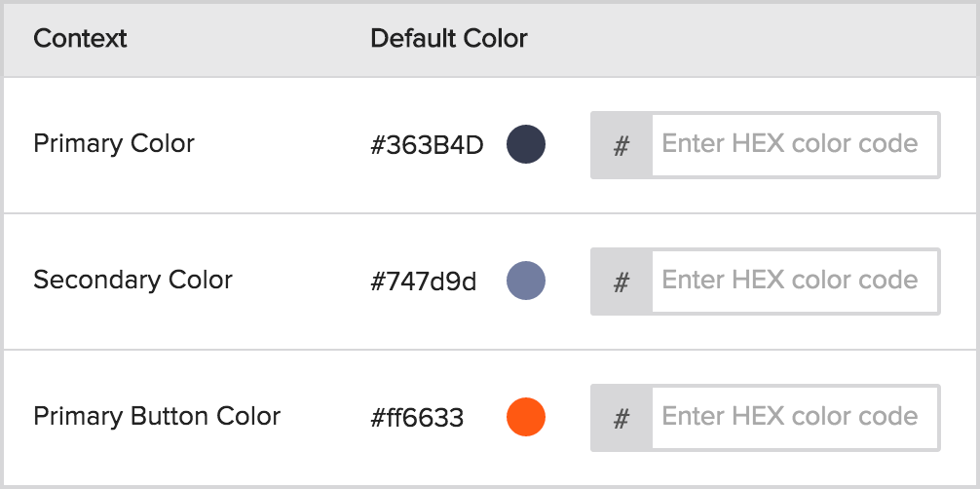Click the # prefix for Primary Color

pyautogui.click(x=622, y=145)
